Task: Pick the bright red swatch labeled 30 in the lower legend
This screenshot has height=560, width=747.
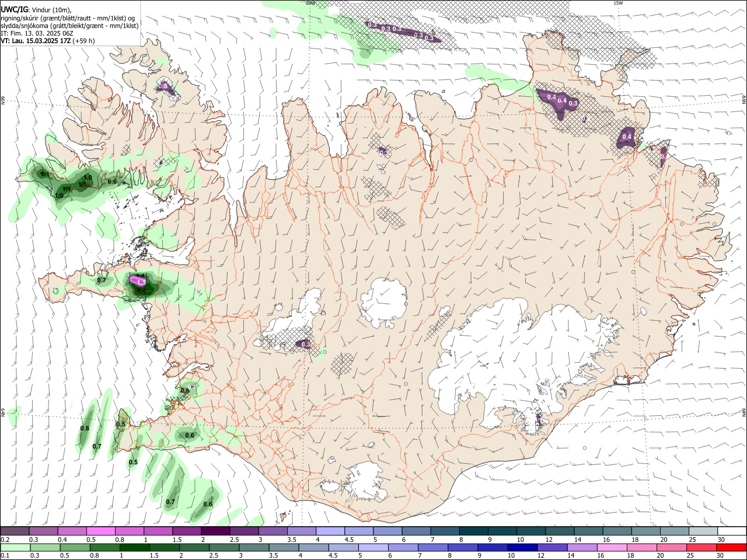Action: pyautogui.click(x=732, y=547)
